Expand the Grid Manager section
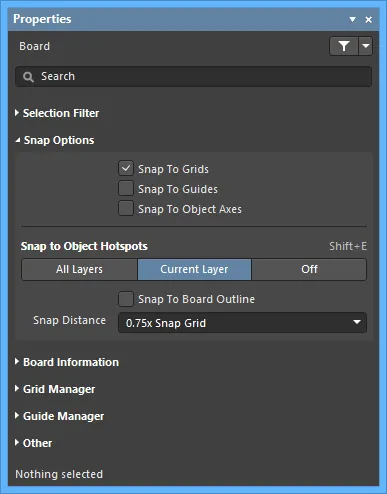Image resolution: width=387 pixels, height=494 pixels. tap(55, 389)
